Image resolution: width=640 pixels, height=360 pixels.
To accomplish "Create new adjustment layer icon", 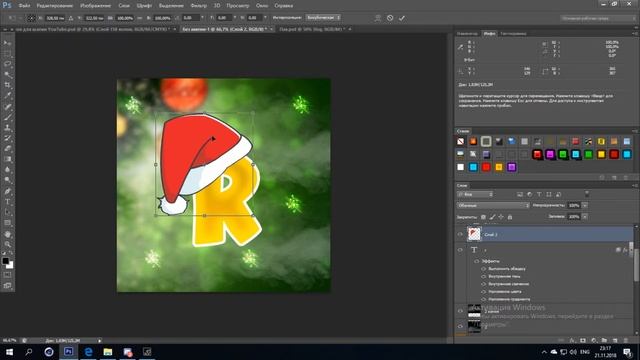I will coord(593,340).
